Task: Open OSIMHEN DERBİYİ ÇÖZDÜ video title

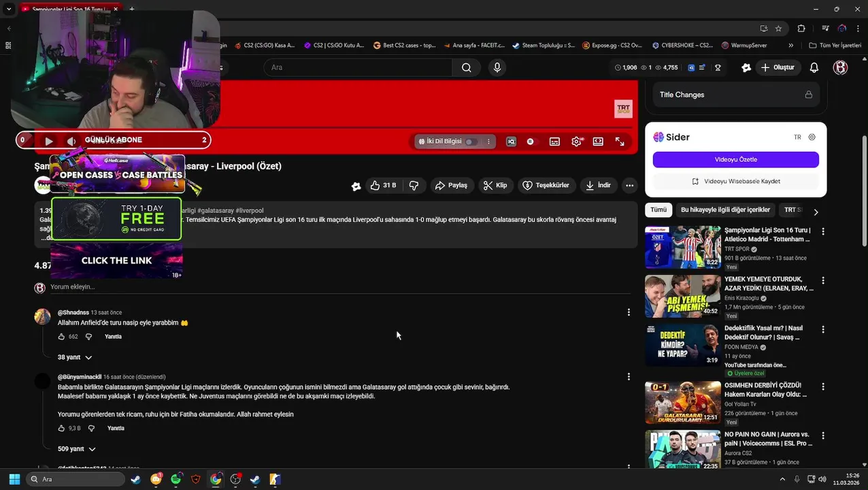Action: point(766,390)
